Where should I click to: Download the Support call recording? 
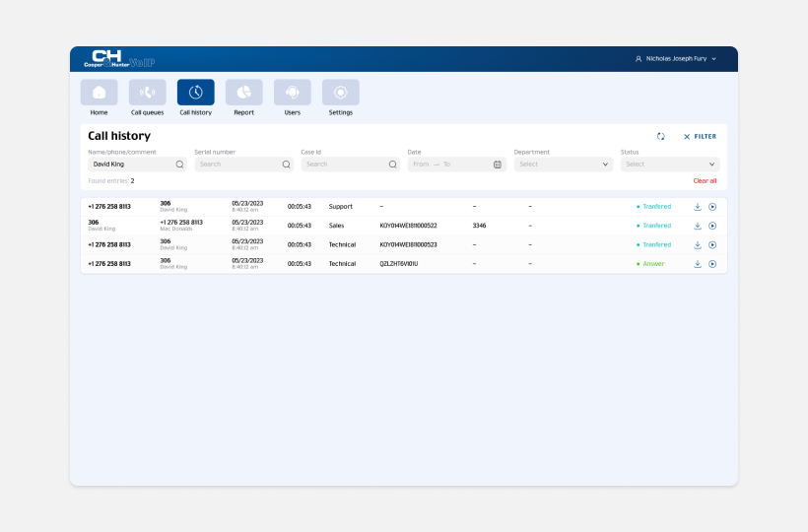tap(698, 207)
